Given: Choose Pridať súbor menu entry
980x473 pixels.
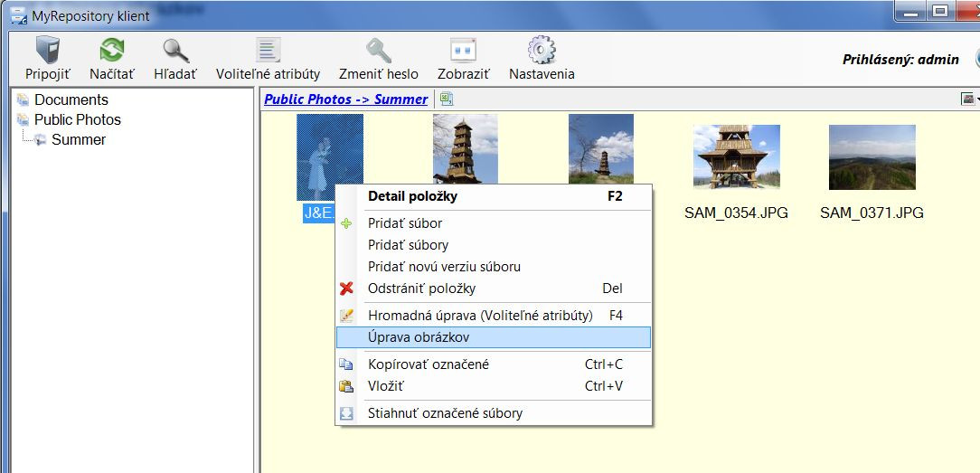Looking at the screenshot, I should pyautogui.click(x=494, y=223).
